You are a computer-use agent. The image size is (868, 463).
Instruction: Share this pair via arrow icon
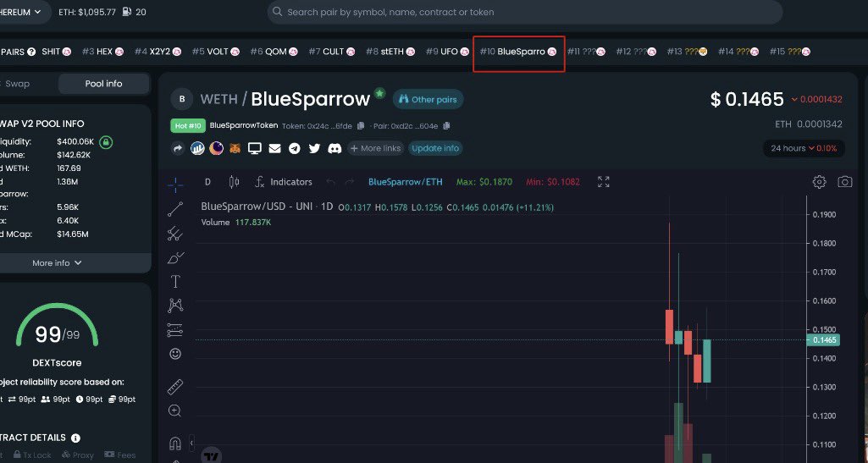178,148
